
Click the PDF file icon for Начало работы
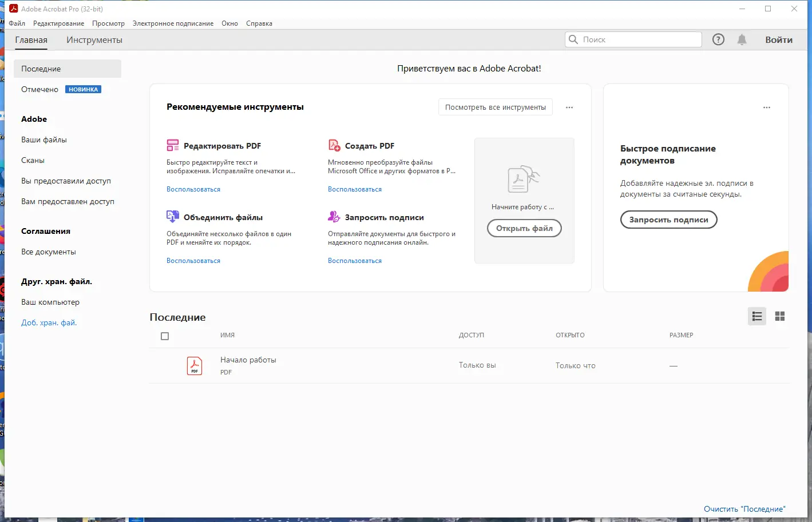[195, 365]
